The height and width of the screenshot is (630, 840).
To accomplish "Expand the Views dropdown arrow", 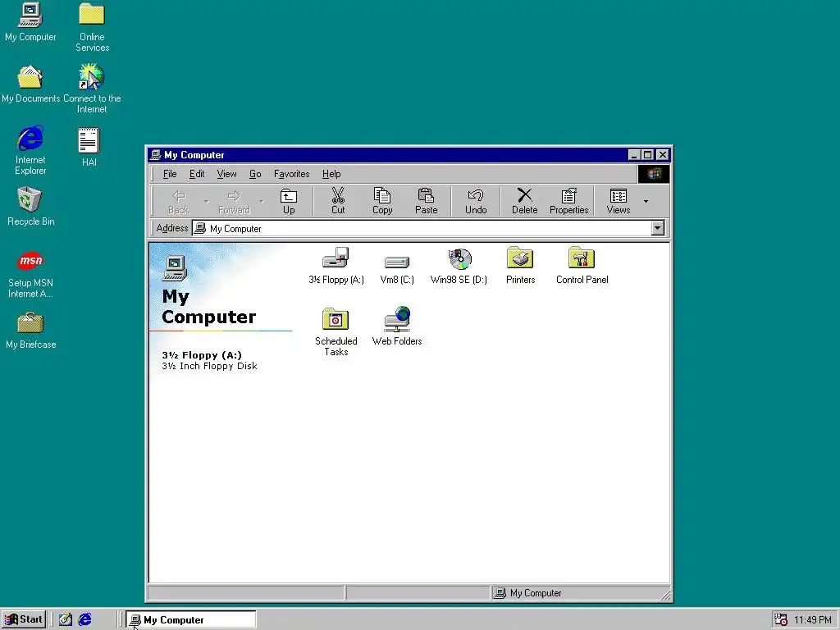I will click(646, 202).
